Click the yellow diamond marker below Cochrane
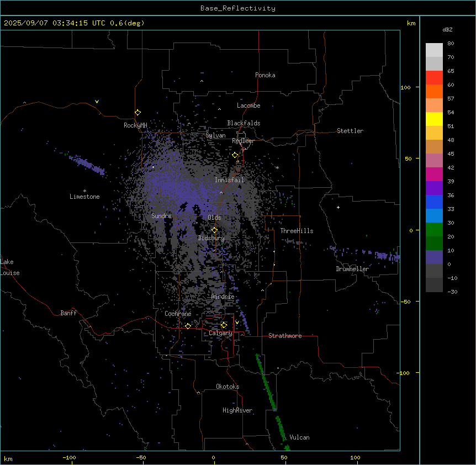 point(188,326)
